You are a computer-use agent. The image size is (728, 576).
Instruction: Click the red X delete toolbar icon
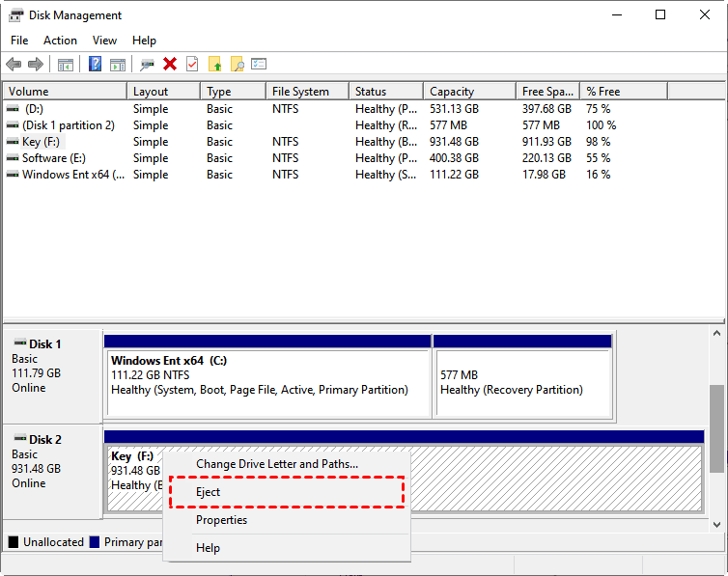click(x=170, y=65)
